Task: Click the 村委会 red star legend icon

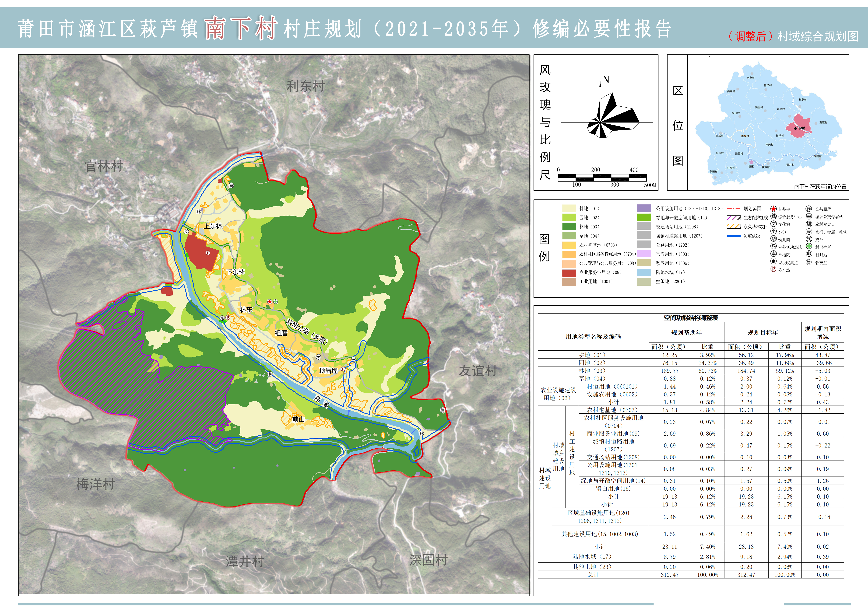Action: pyautogui.click(x=774, y=209)
